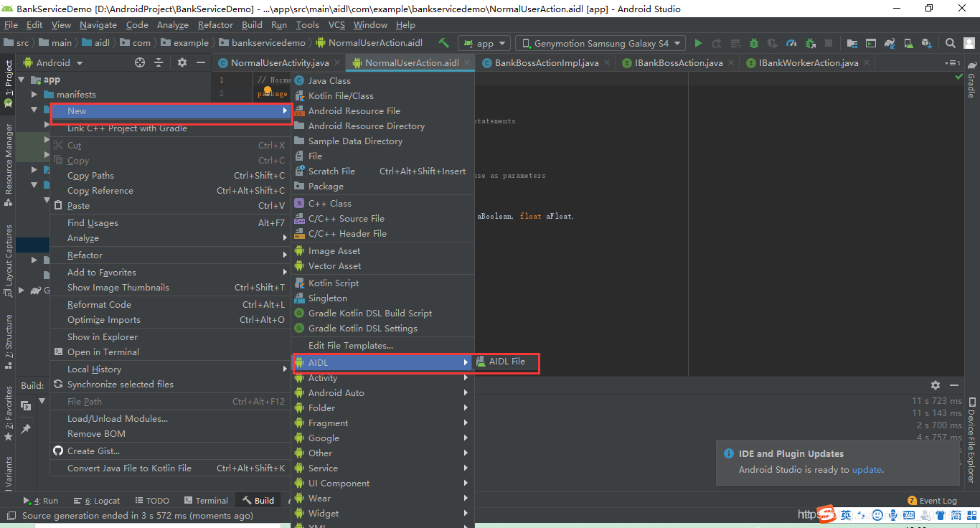980x528 pixels.
Task: Close the BankBossActionImpl.java tab
Action: tap(607, 62)
